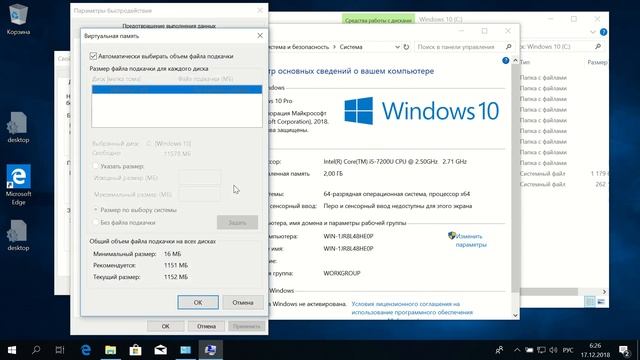Open the Windows Start menu

click(12, 350)
